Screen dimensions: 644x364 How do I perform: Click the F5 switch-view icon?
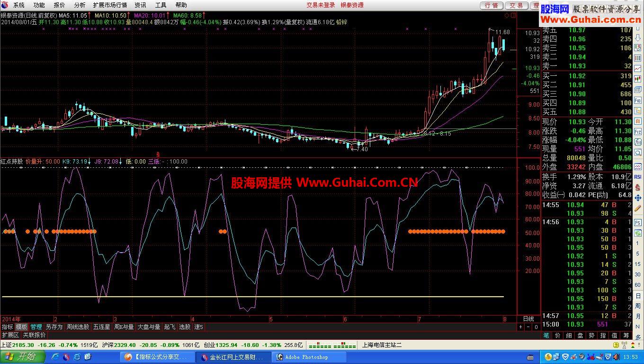[638, 222]
